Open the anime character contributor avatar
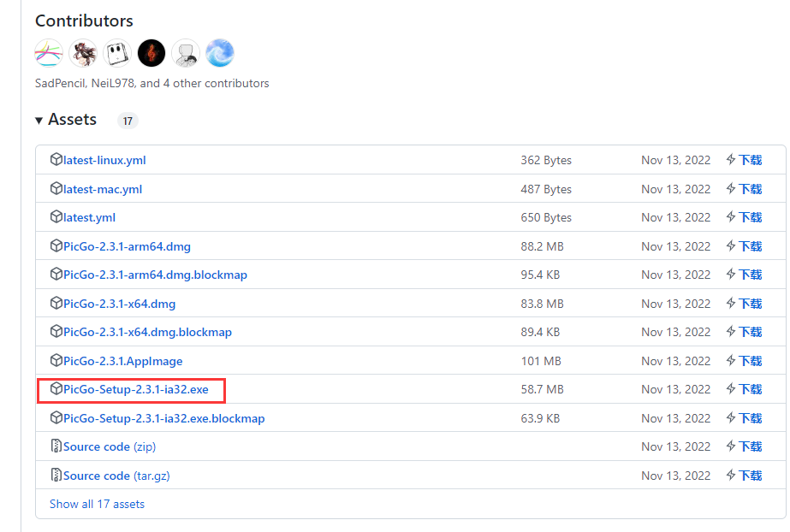The height and width of the screenshot is (532, 790). click(x=83, y=53)
